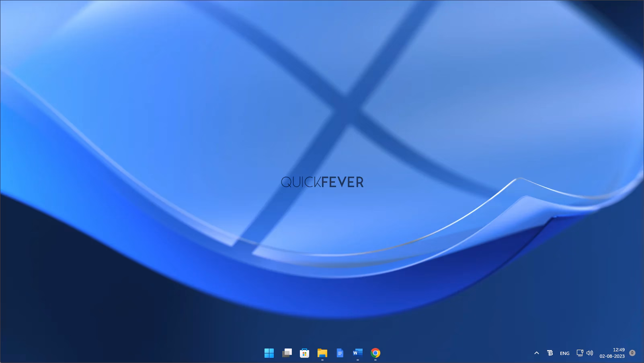
Task: Open Google Chrome from the taskbar
Action: (375, 353)
